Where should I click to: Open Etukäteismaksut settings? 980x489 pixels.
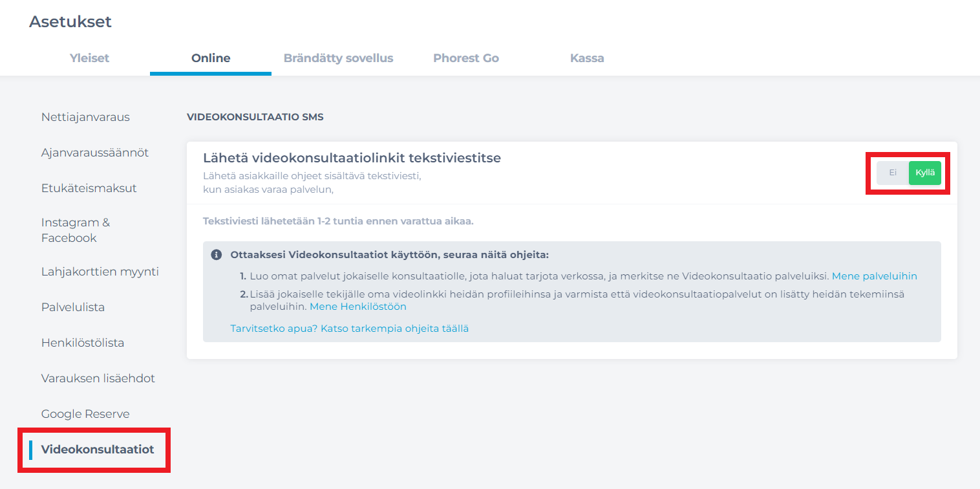[x=89, y=188]
